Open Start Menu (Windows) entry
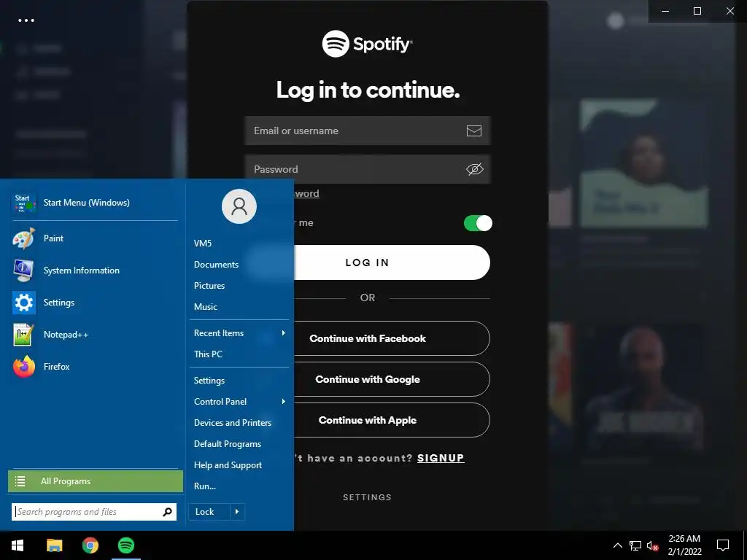747x560 pixels. point(94,203)
